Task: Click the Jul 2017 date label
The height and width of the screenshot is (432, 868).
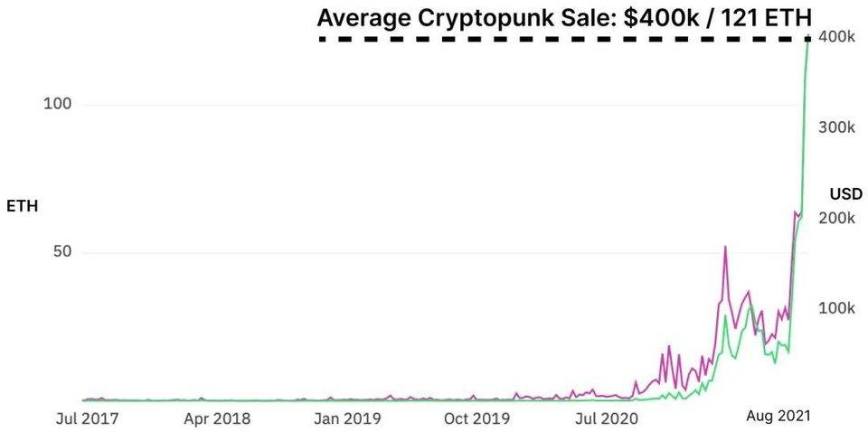Action: point(87,418)
